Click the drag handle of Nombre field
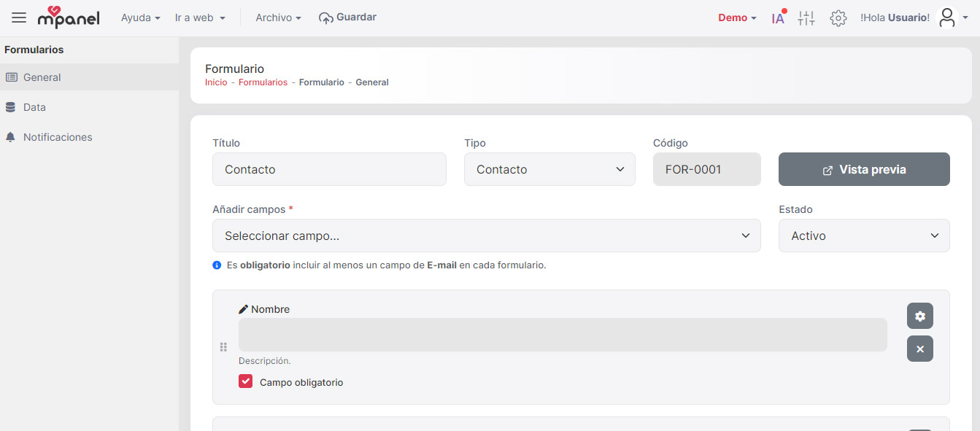Viewport: 980px width, 431px height. [x=223, y=347]
